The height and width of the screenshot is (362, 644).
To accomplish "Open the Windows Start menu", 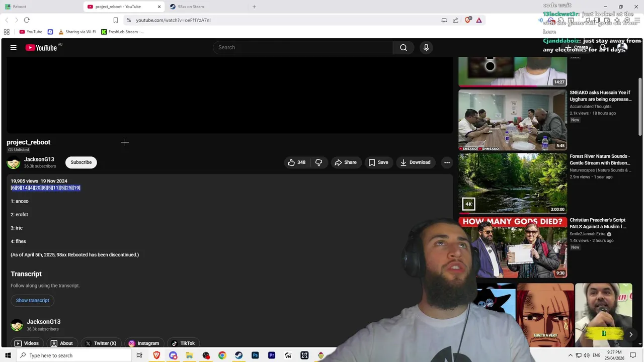I will [x=8, y=355].
